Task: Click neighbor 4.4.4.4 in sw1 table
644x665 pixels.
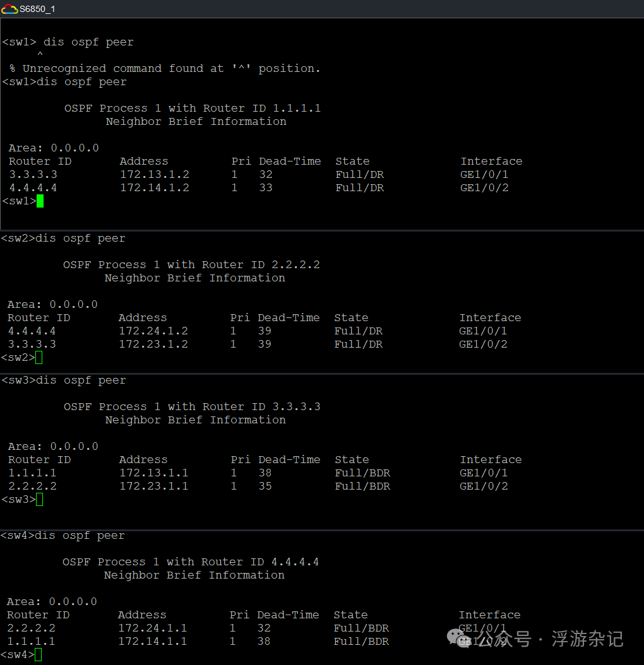Action: (33, 187)
